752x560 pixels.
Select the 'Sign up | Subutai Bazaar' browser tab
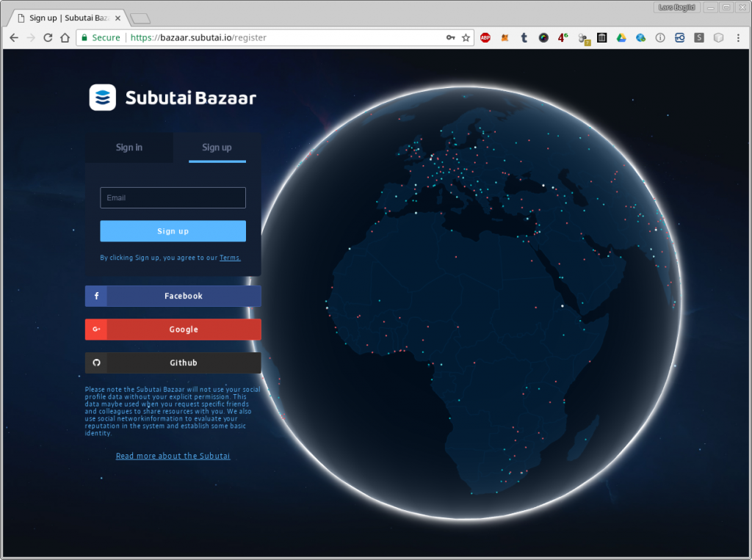[68, 18]
